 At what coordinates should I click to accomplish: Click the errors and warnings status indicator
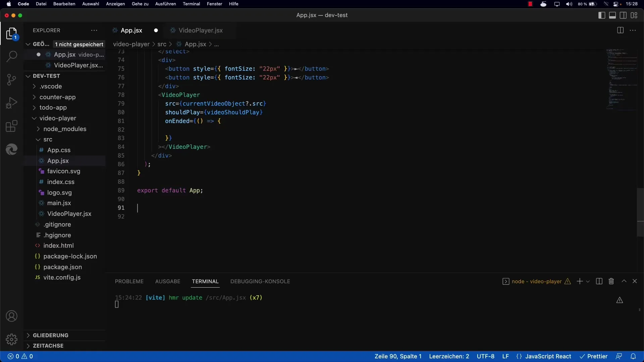point(20,356)
